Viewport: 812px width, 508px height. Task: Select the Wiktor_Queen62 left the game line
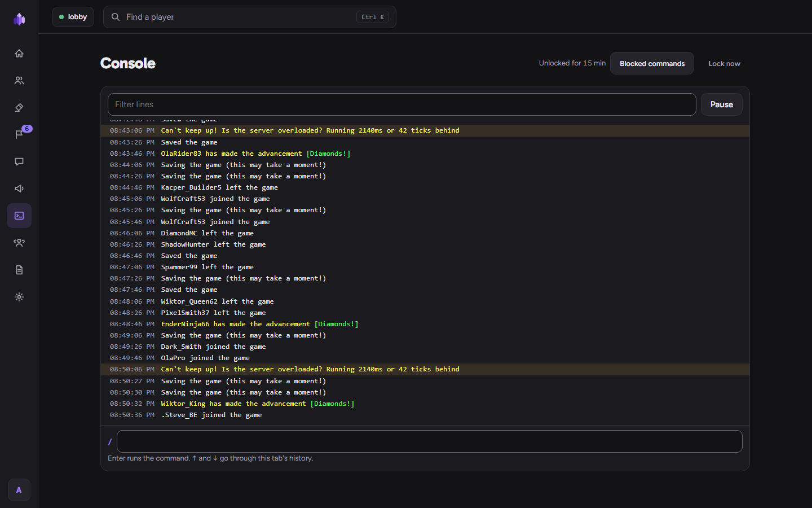(425, 301)
